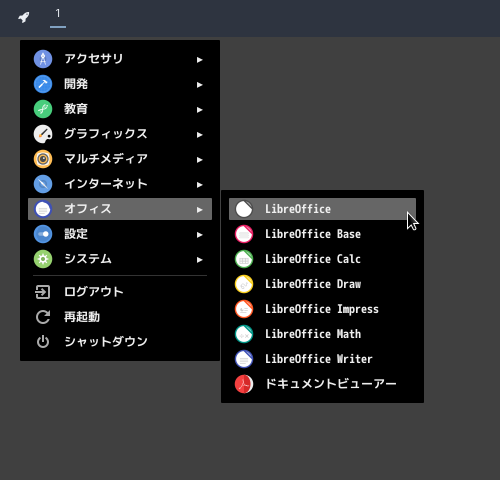Expand the 教育 submenu arrow
The width and height of the screenshot is (500, 480).
(x=199, y=110)
